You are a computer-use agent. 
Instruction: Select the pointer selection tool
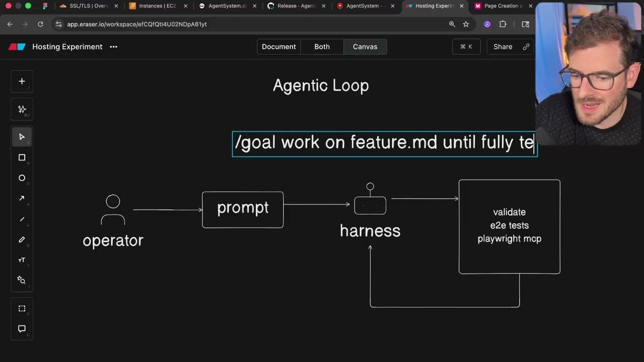pos(22,137)
